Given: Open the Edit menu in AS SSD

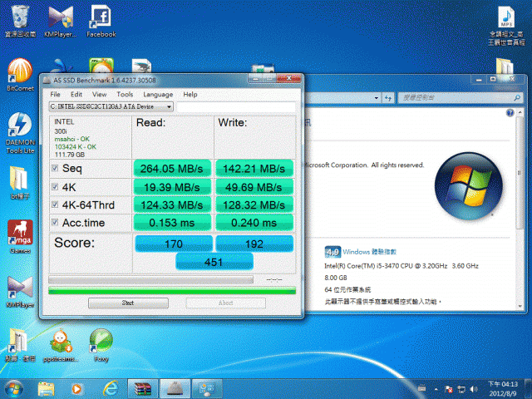Looking at the screenshot, I should point(76,94).
